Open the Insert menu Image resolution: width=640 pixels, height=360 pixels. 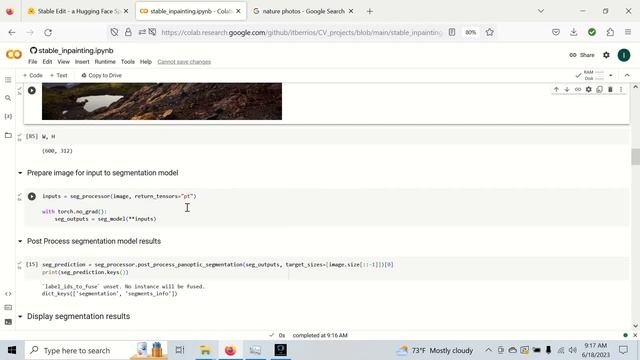coord(82,62)
